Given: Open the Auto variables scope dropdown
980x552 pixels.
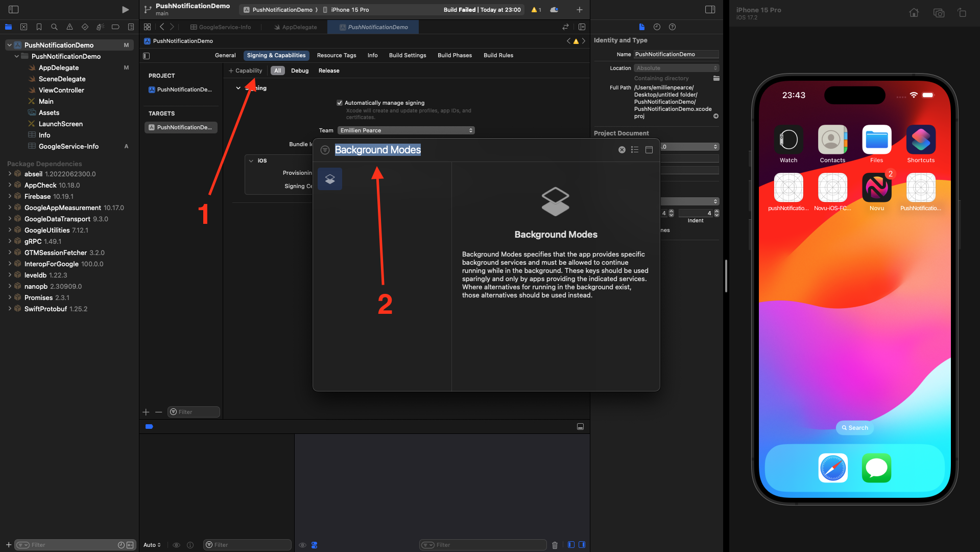Looking at the screenshot, I should pyautogui.click(x=152, y=545).
